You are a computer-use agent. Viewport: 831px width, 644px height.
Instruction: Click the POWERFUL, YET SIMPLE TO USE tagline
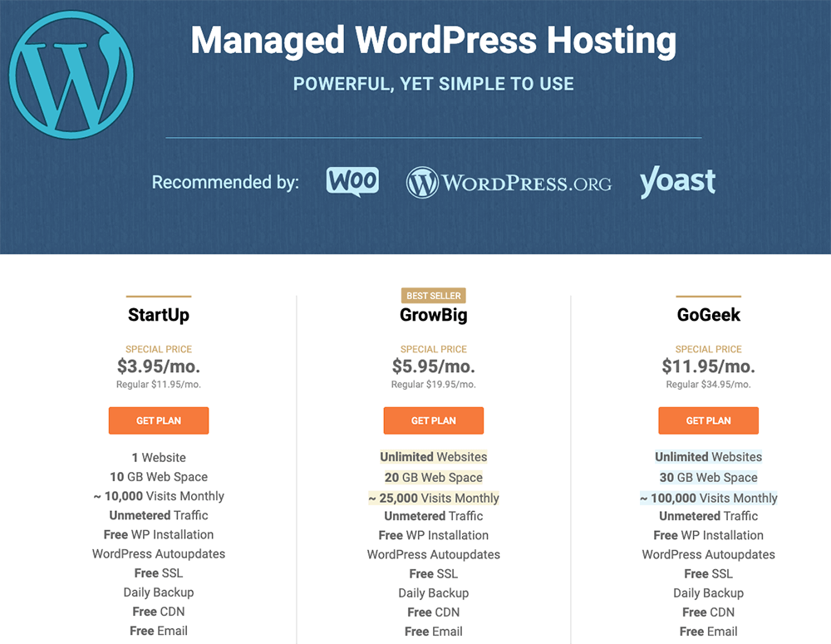click(x=434, y=84)
